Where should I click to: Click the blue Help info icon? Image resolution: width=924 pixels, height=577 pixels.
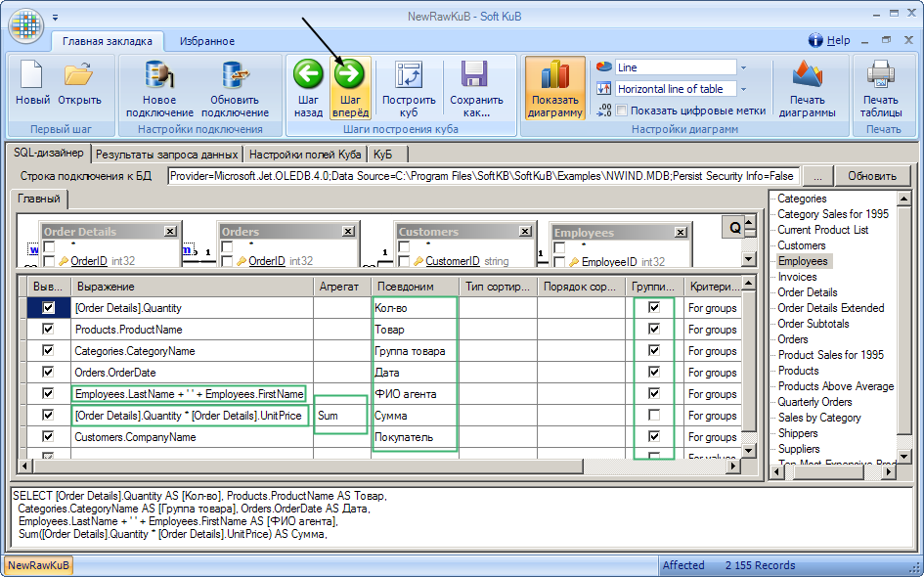815,40
